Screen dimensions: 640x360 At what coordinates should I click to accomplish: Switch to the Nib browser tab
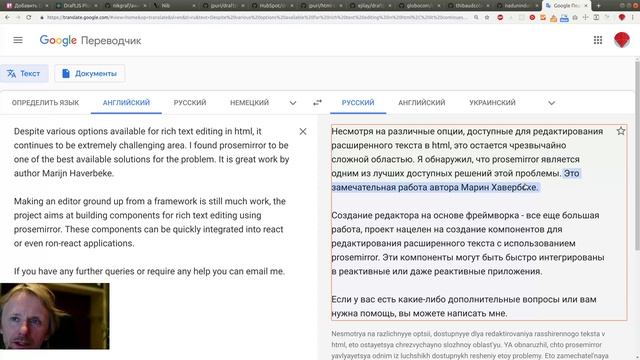coord(175,6)
